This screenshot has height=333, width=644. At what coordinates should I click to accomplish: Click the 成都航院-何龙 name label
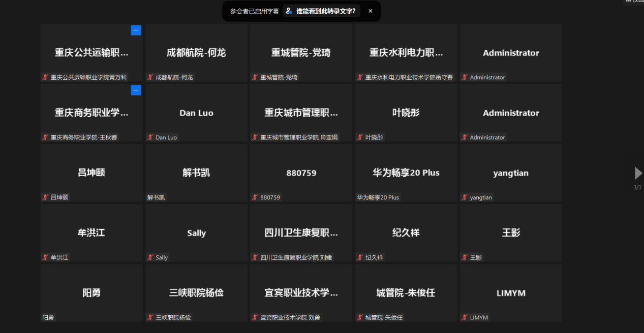[x=174, y=78]
